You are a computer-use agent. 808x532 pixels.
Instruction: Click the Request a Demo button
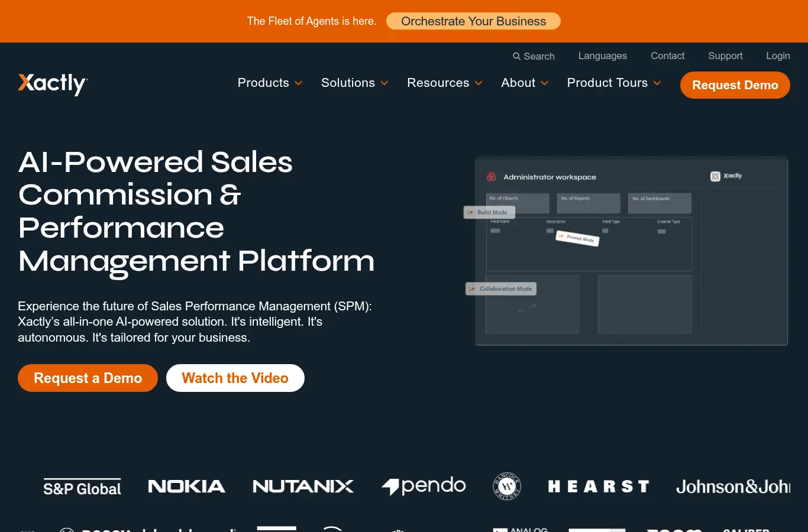88,378
